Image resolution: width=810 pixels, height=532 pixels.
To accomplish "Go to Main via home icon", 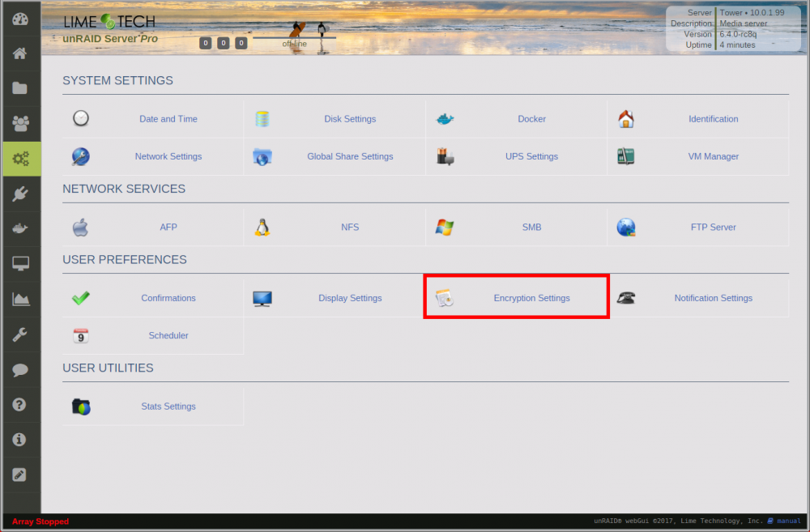I will 20,53.
